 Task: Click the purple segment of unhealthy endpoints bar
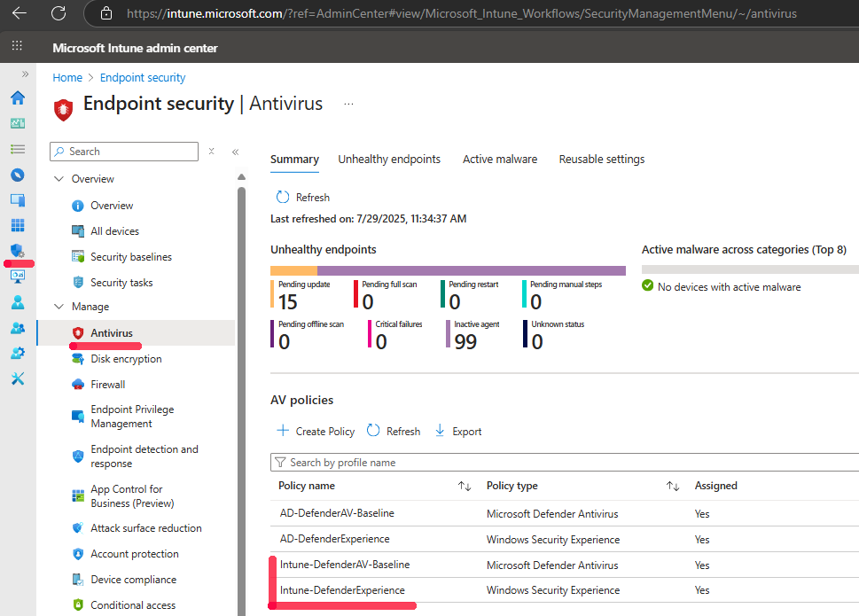[x=471, y=270]
